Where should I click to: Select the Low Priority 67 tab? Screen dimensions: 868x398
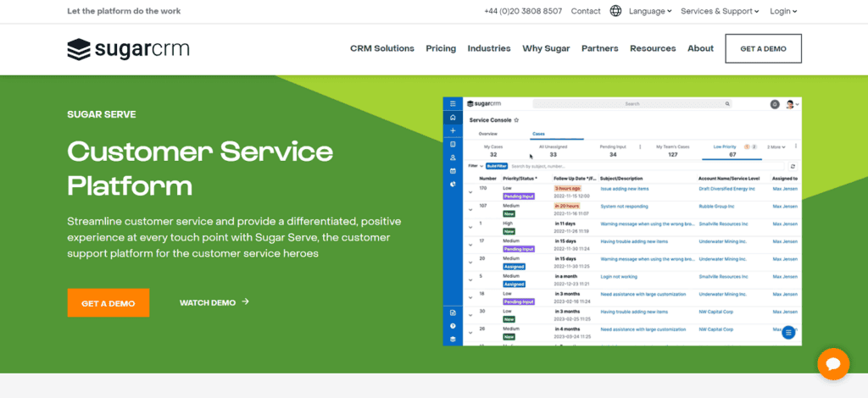(x=732, y=151)
